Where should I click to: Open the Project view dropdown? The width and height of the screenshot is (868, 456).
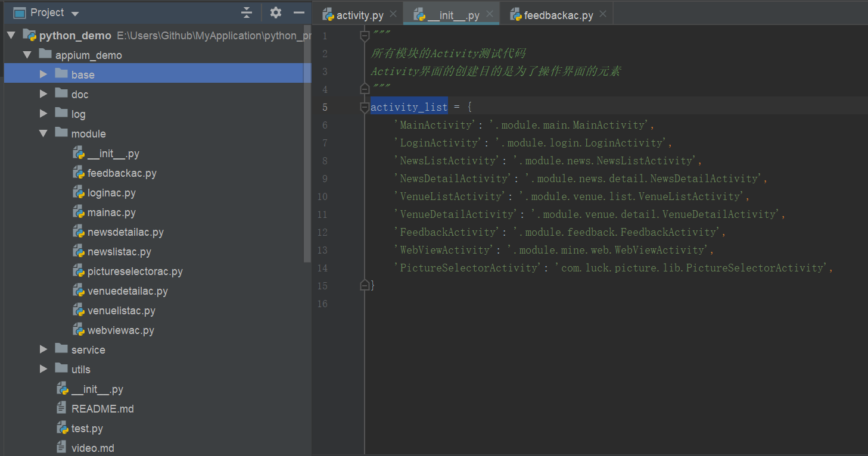(74, 12)
